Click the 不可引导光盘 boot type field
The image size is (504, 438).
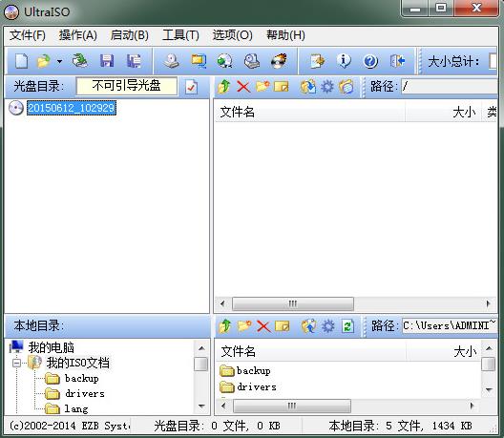[x=126, y=86]
